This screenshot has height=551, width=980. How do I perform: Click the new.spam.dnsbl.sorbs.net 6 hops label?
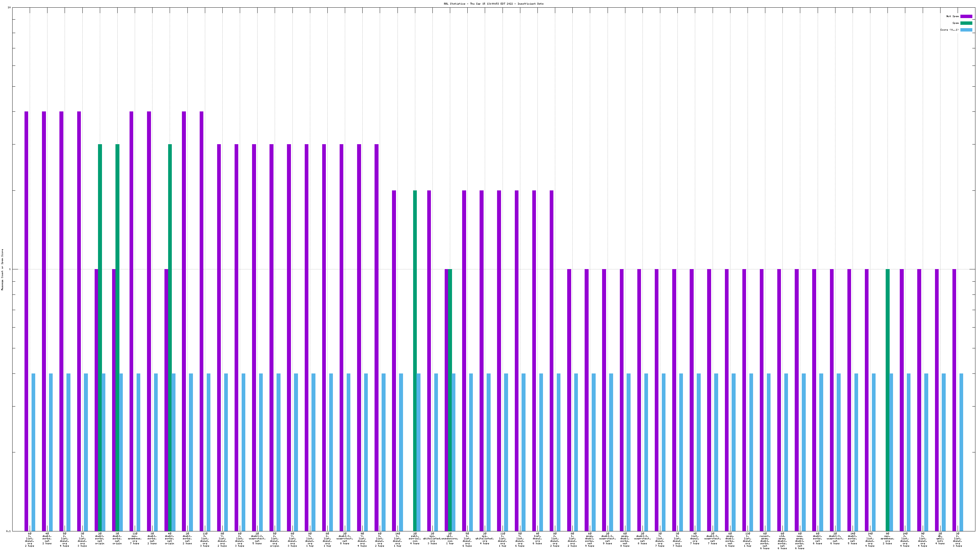tap(800, 541)
